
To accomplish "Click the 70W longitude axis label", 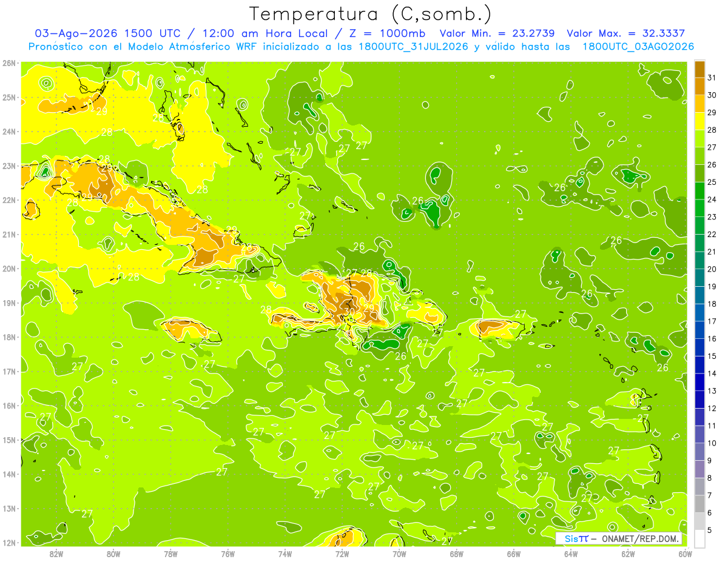I will 399,554.
